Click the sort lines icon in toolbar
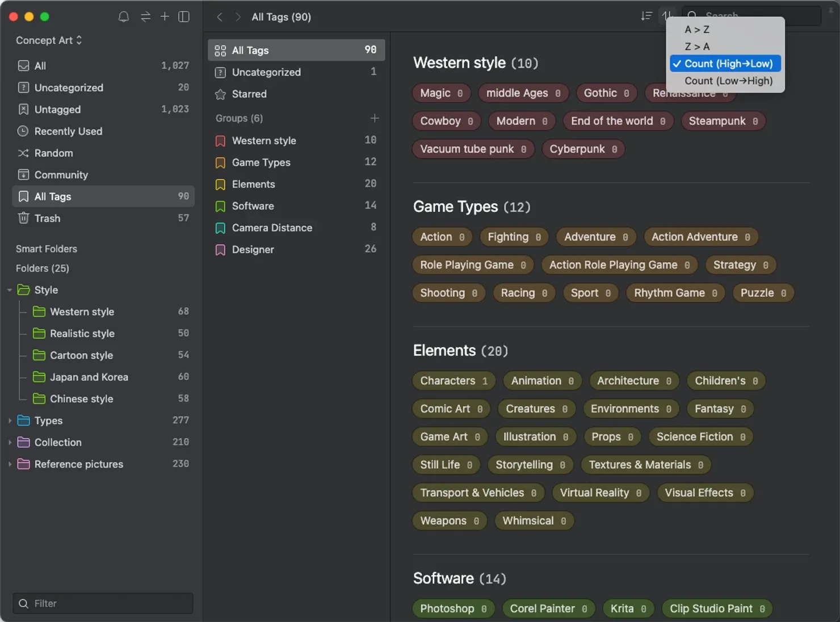The height and width of the screenshot is (622, 840). click(646, 16)
